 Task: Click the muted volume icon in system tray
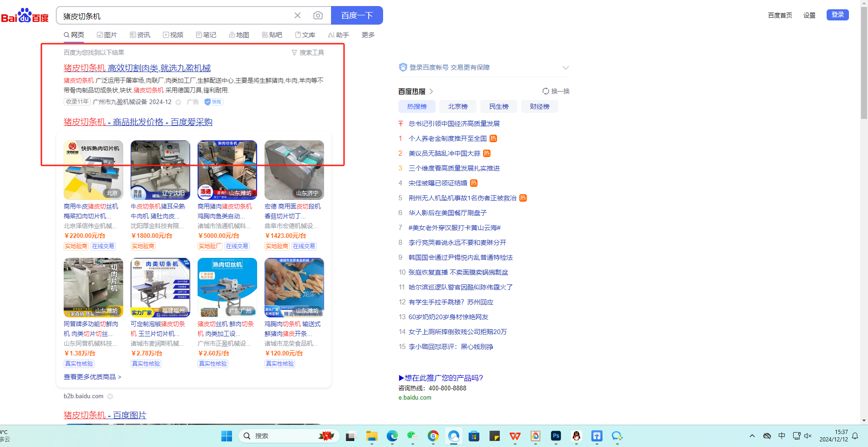pos(808,436)
